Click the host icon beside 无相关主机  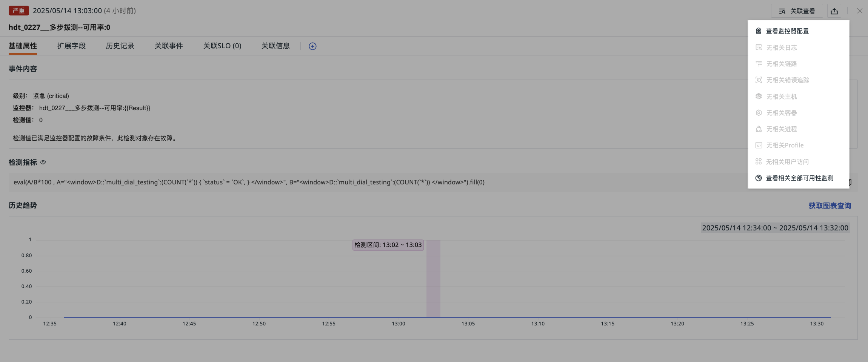coord(759,97)
